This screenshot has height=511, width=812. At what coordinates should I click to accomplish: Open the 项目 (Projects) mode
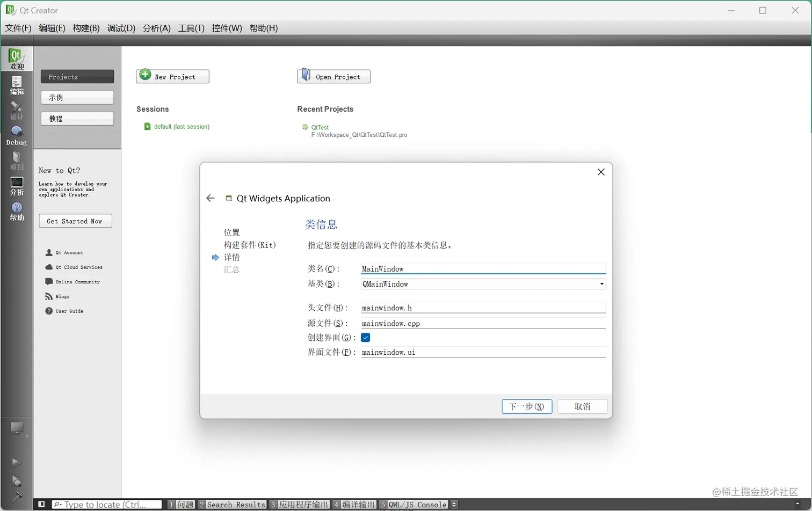(x=17, y=160)
